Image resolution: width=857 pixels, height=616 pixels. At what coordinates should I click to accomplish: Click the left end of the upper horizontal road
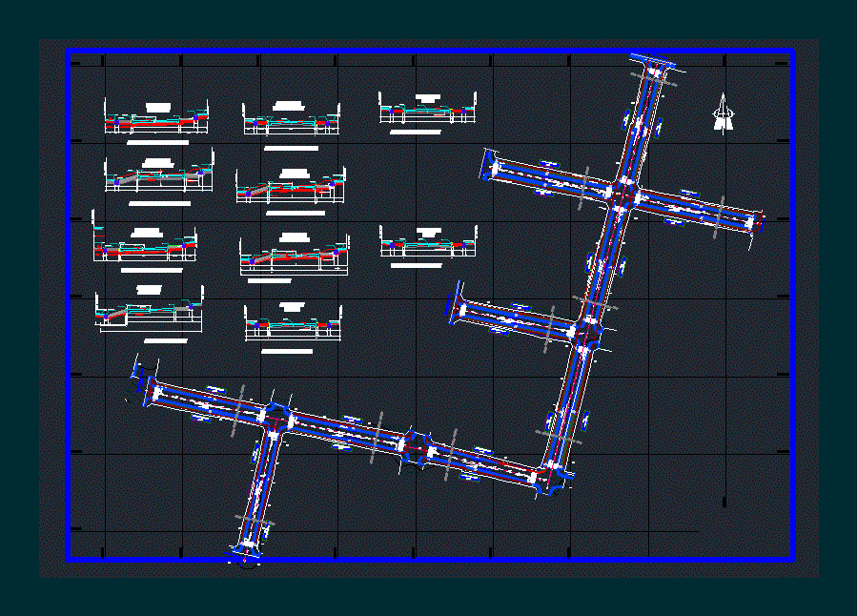(x=490, y=166)
